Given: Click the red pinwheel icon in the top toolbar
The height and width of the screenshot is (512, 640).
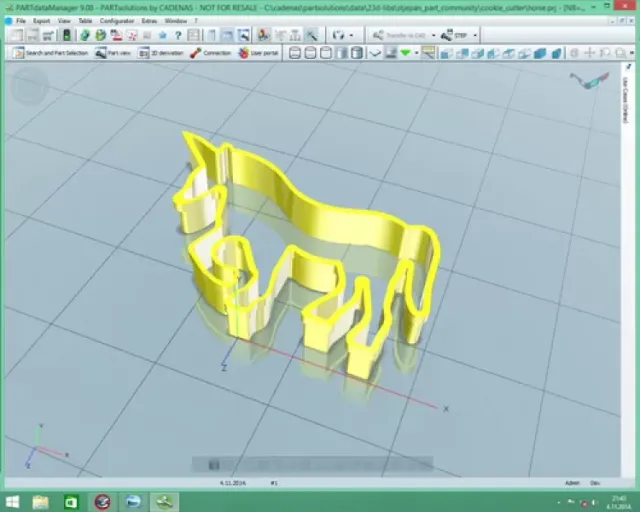Looking at the screenshot, I should coord(132,36).
